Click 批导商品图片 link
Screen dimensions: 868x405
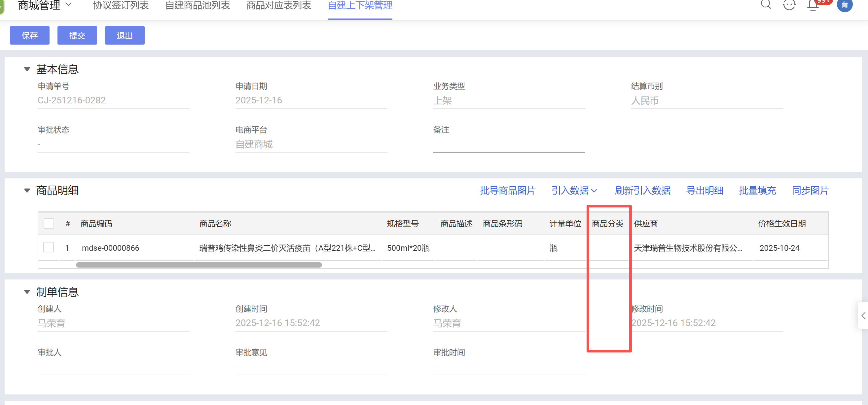507,190
